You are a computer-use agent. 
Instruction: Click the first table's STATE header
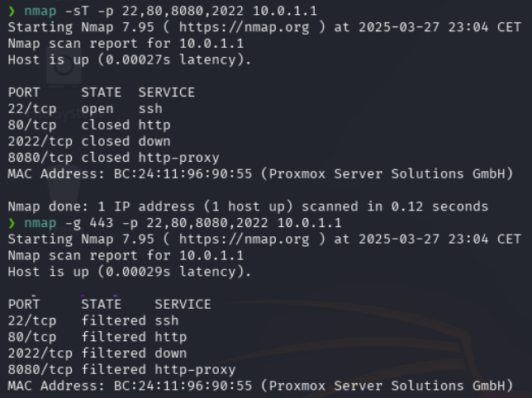pyautogui.click(x=101, y=92)
